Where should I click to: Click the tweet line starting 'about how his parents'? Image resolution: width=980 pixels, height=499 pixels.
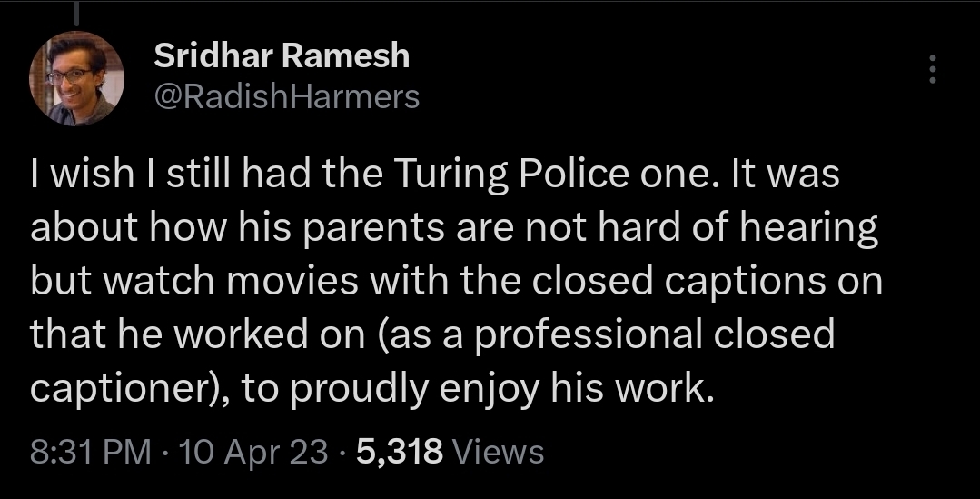point(454,230)
